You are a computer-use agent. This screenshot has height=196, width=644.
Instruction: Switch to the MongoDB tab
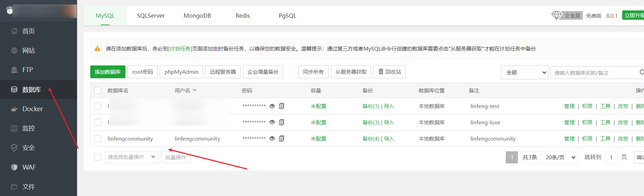pos(197,16)
